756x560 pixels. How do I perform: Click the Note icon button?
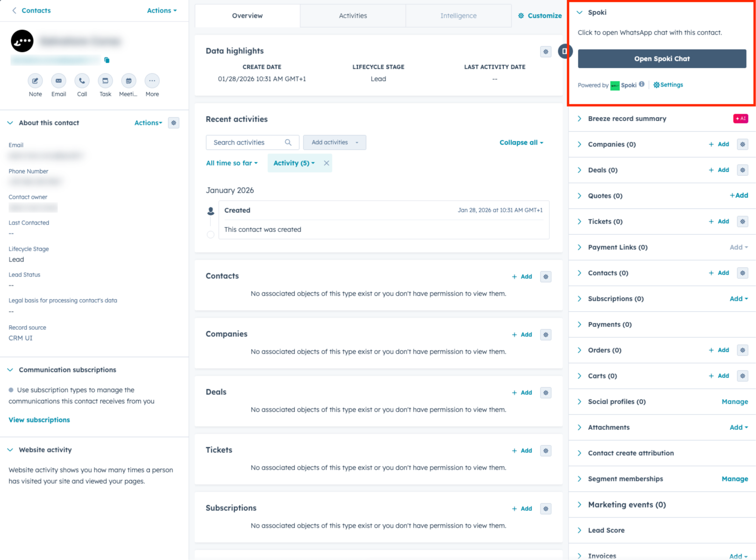(35, 81)
